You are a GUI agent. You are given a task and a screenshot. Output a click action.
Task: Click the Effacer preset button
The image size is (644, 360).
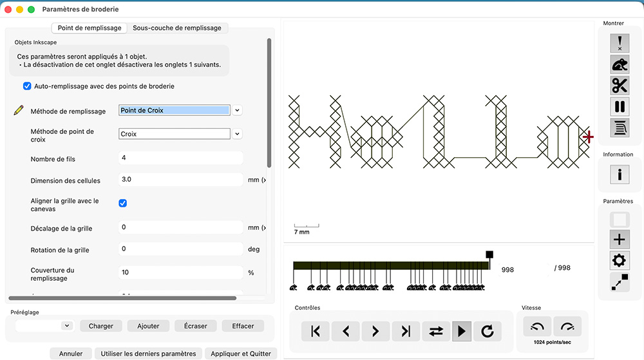tap(243, 326)
